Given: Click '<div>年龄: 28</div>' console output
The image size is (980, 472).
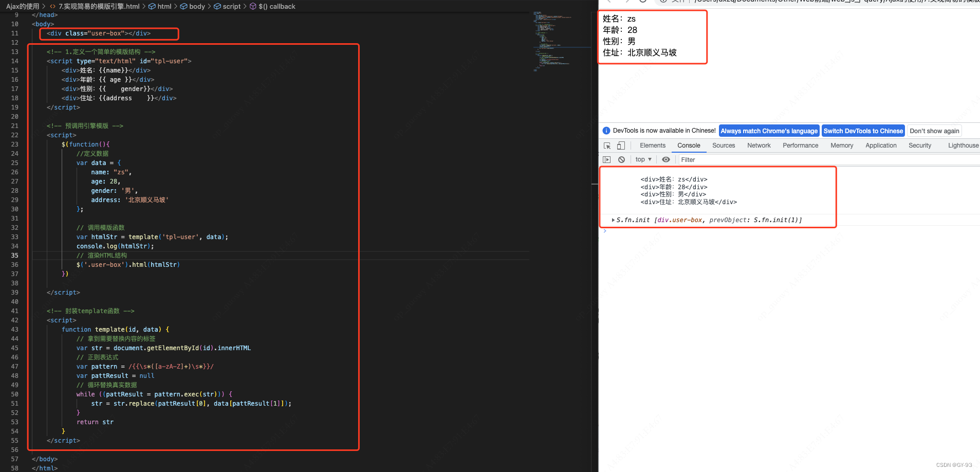Looking at the screenshot, I should pyautogui.click(x=674, y=187).
